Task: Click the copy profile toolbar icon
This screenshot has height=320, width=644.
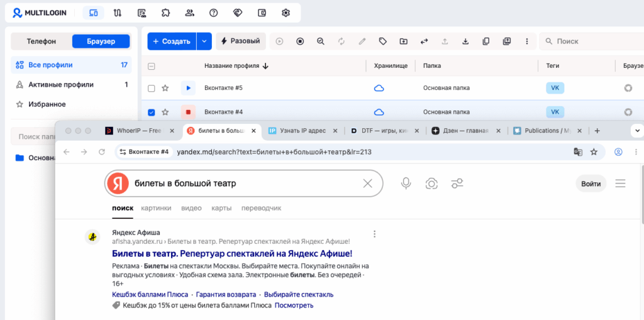Action: pyautogui.click(x=486, y=41)
